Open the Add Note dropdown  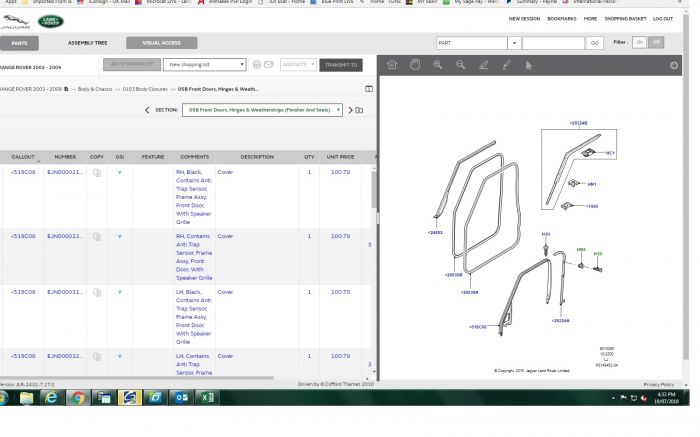tap(298, 65)
